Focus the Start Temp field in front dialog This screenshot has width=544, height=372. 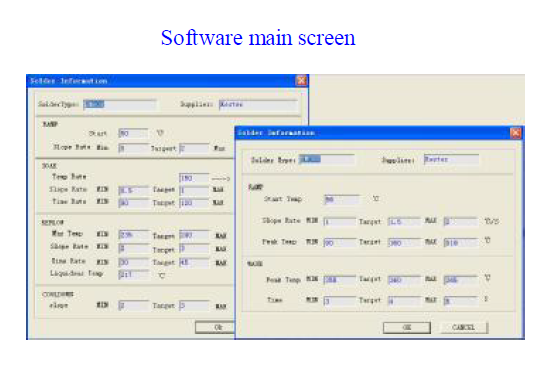tap(342, 200)
